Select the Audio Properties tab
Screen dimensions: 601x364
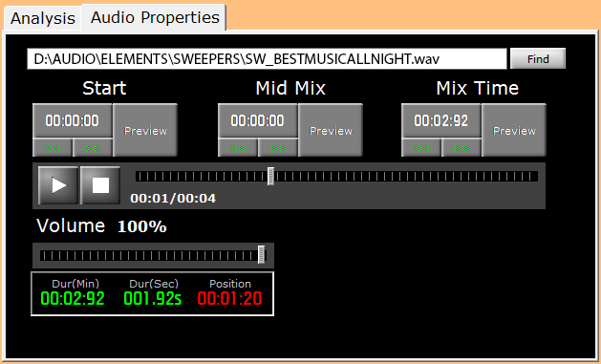click(155, 17)
